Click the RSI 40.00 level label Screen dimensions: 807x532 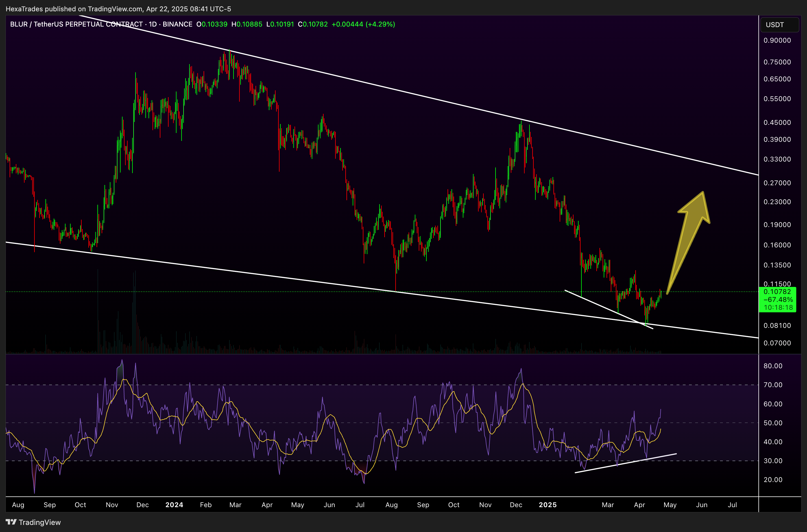click(x=773, y=442)
